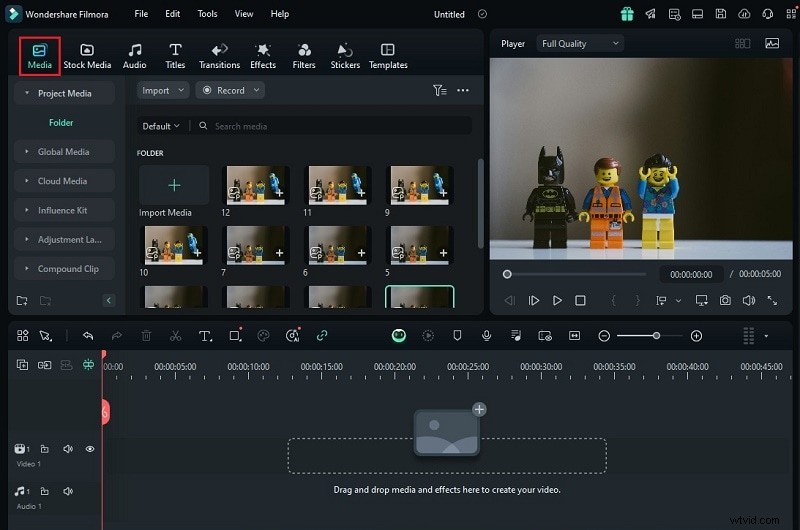Open the Stickers tab
The image size is (800, 530).
click(x=345, y=56)
